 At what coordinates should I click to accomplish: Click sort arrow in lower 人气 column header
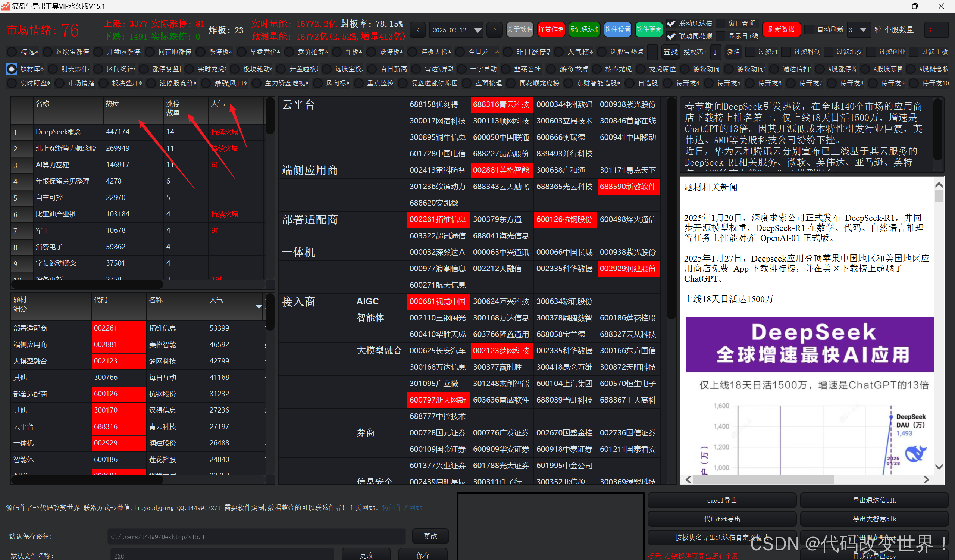pos(259,307)
